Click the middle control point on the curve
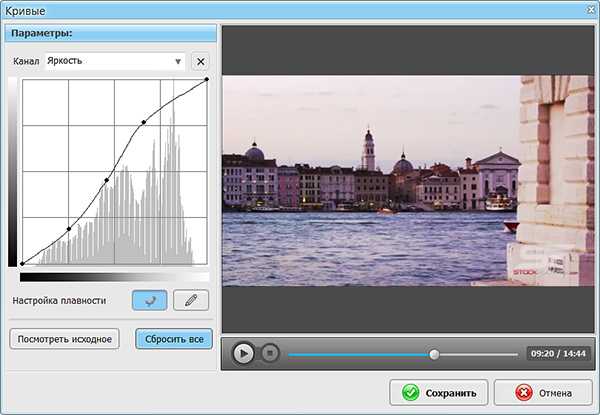The width and height of the screenshot is (600, 415). click(107, 180)
